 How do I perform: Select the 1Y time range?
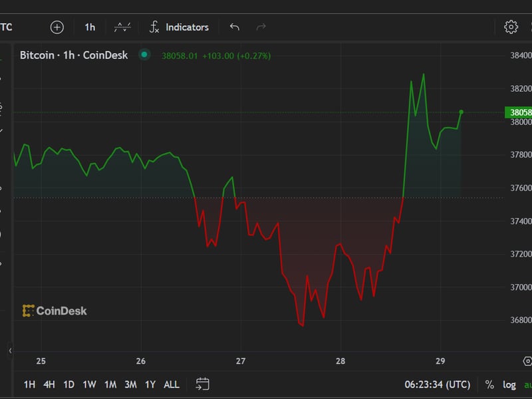pos(150,384)
